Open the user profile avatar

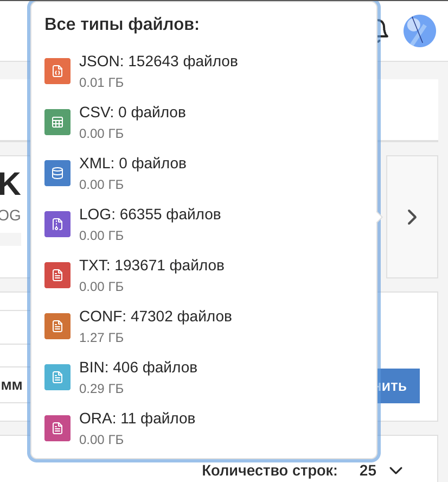tap(419, 31)
